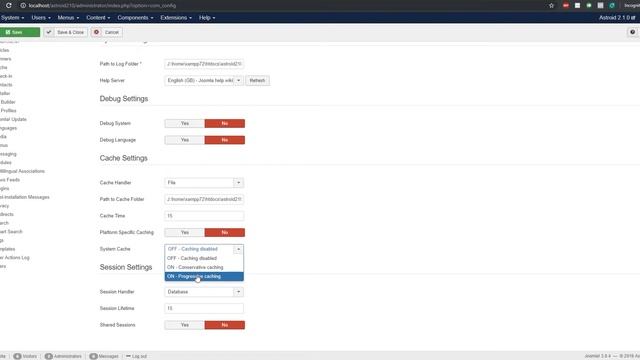Set Debug Language to No
The image size is (640, 360).
coord(224,140)
